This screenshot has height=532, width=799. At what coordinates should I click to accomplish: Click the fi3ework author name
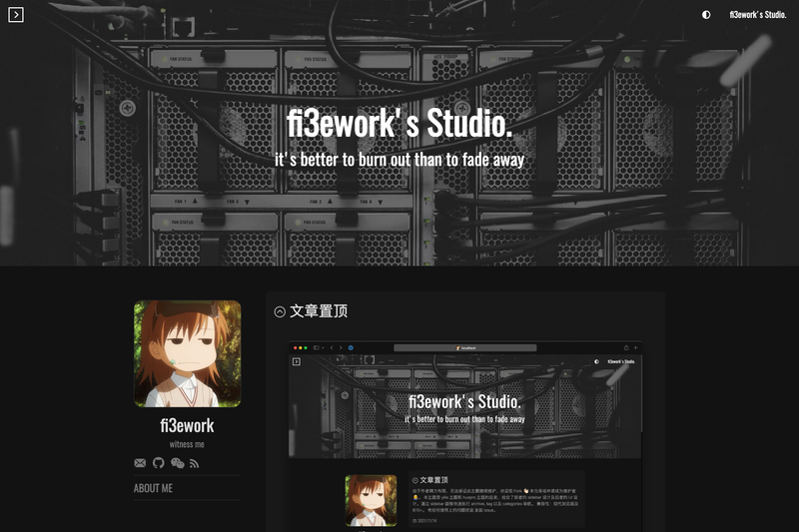187,425
